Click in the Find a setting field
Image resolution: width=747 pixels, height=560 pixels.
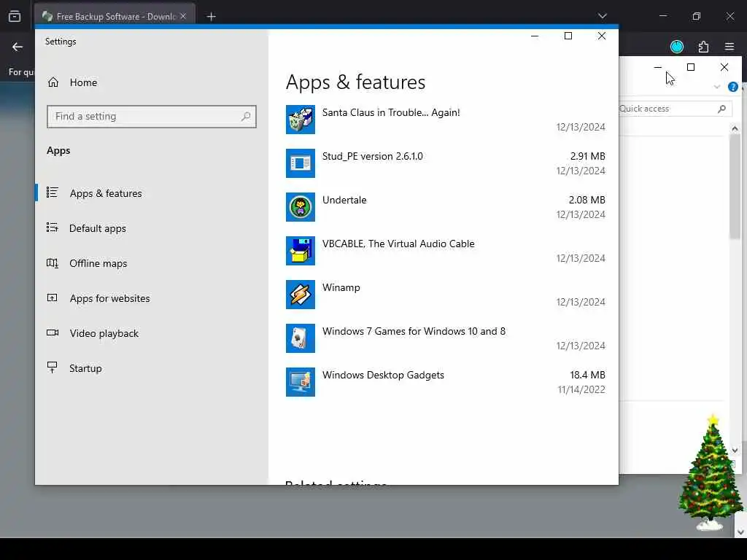152,116
